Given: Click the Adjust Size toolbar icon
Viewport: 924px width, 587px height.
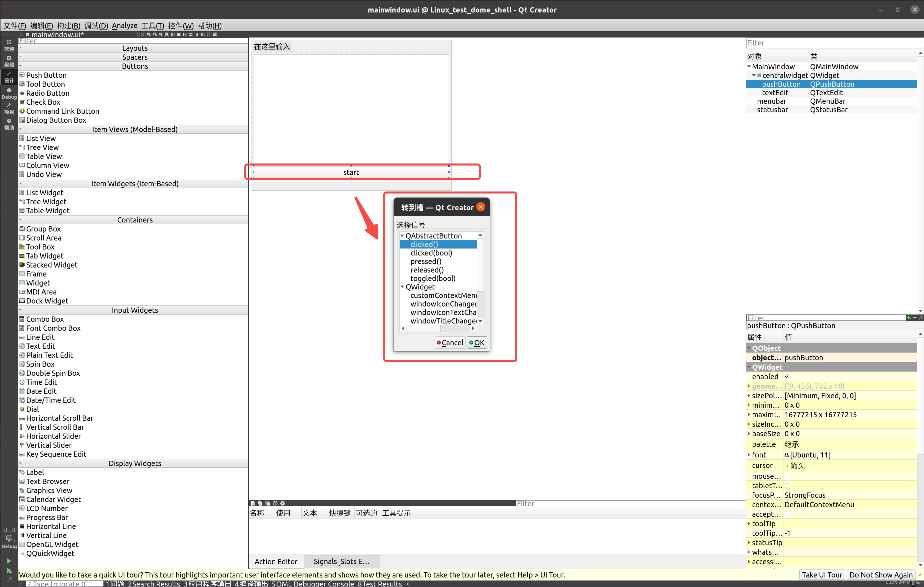Looking at the screenshot, I should (x=215, y=34).
